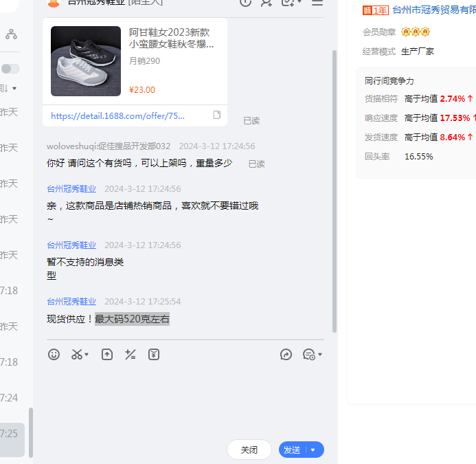Click the ¥23.00 price
Image resolution: width=476 pixels, height=464 pixels.
click(x=142, y=90)
